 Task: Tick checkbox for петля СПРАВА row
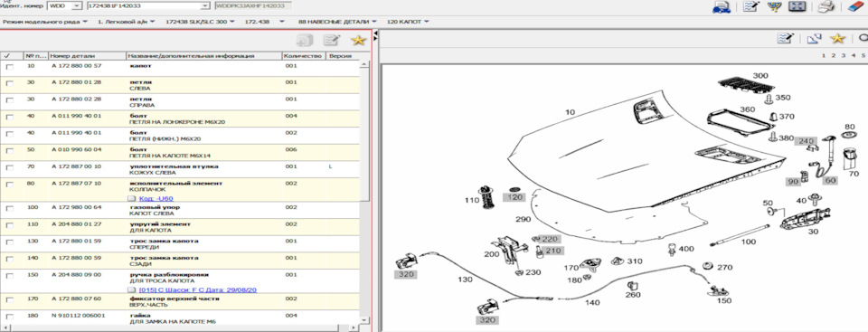[9, 101]
